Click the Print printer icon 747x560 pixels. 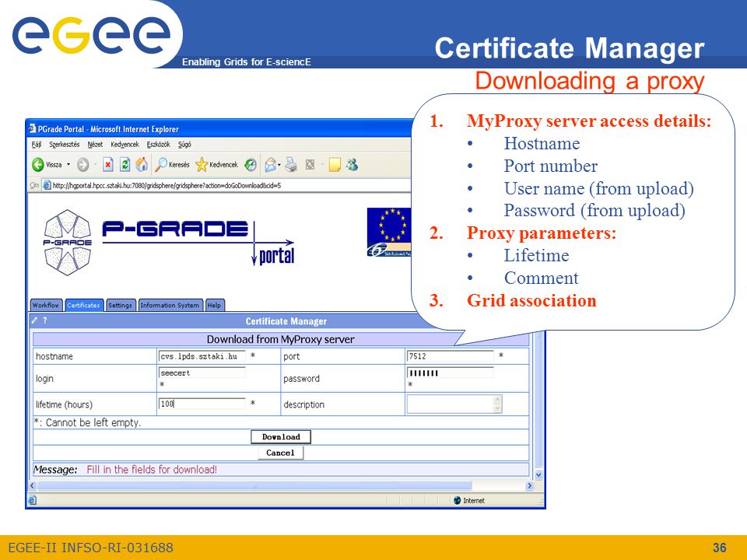coord(291,165)
